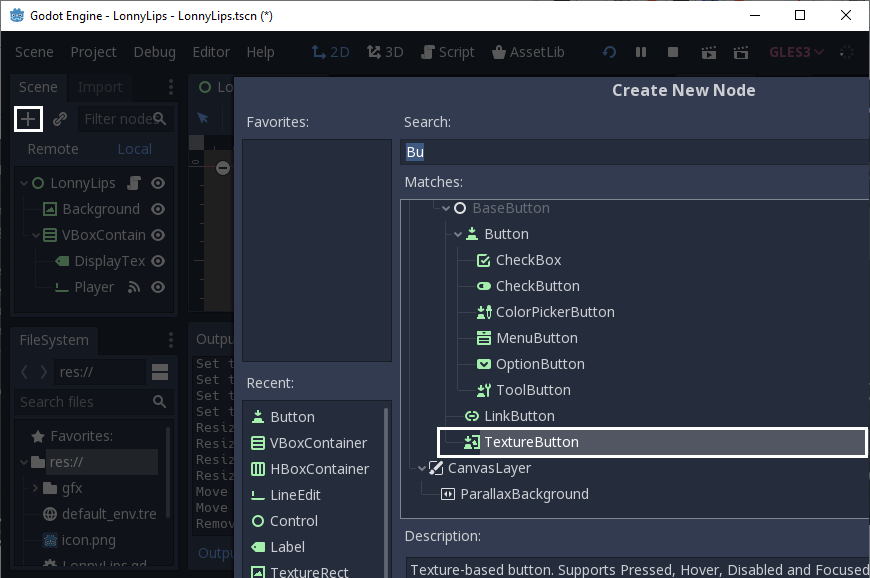Toggle visibility of LonnyLips node
The width and height of the screenshot is (870, 578).
[x=158, y=183]
